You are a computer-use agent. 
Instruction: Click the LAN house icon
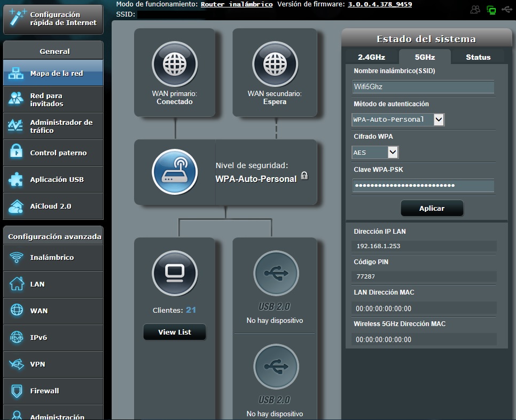[x=17, y=283]
